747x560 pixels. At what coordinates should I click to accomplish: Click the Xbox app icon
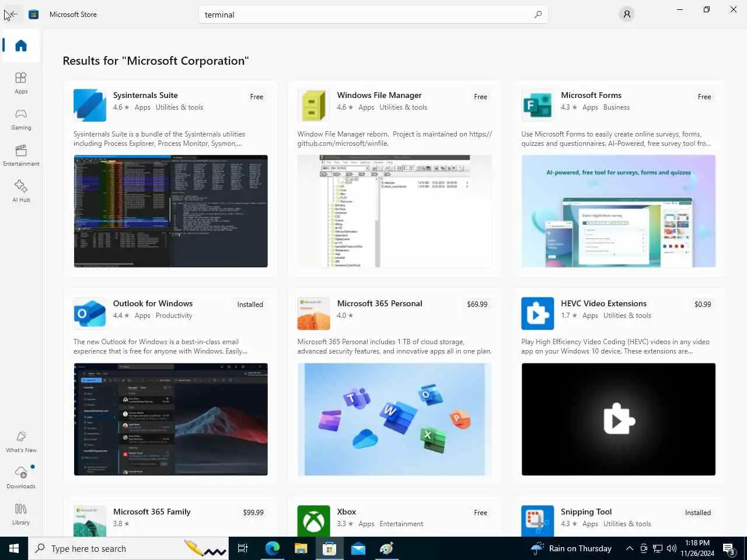(313, 521)
